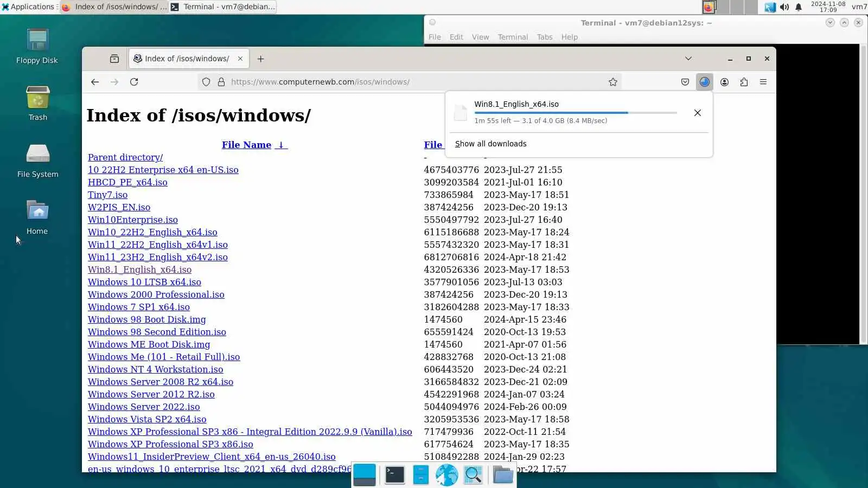Switch to Firefox via top panel taskbar button

[114, 7]
